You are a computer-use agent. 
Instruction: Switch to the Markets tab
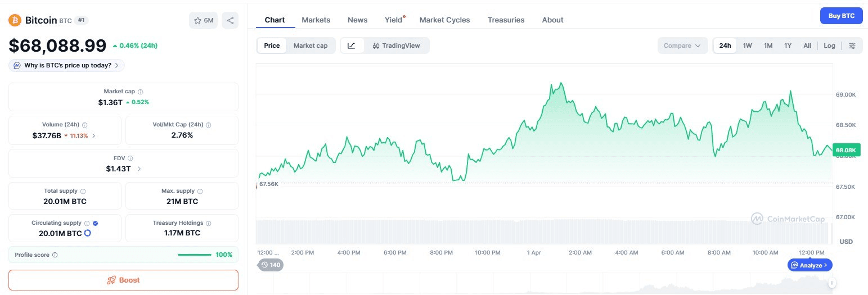click(x=316, y=20)
